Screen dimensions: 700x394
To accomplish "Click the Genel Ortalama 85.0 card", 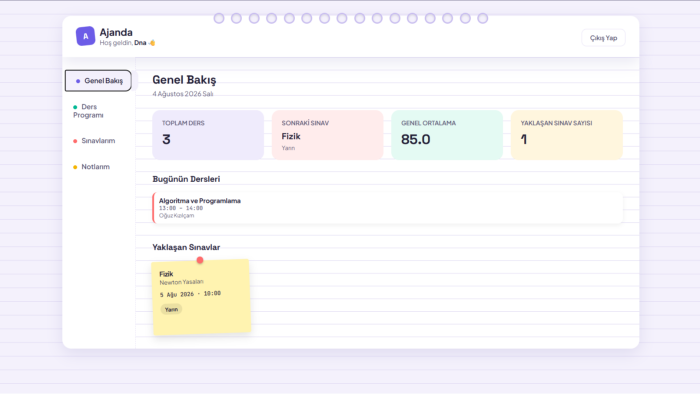I will coord(447,135).
